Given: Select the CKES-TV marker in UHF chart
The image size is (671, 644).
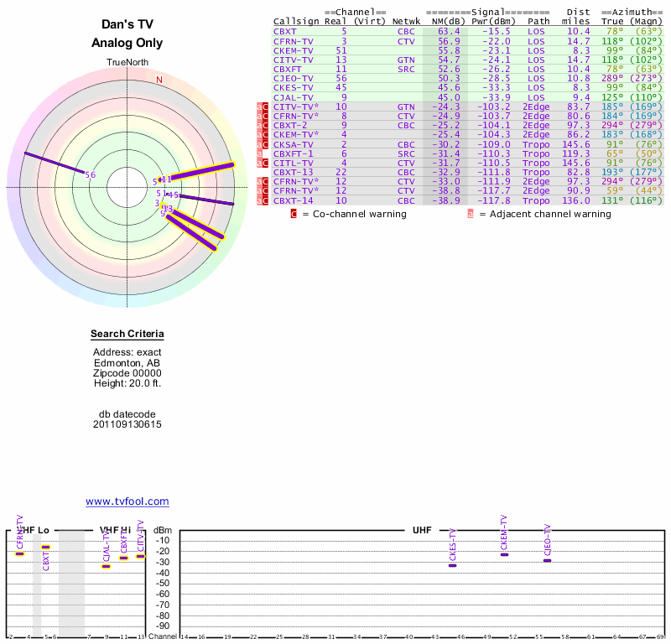Looking at the screenshot, I should 452,565.
